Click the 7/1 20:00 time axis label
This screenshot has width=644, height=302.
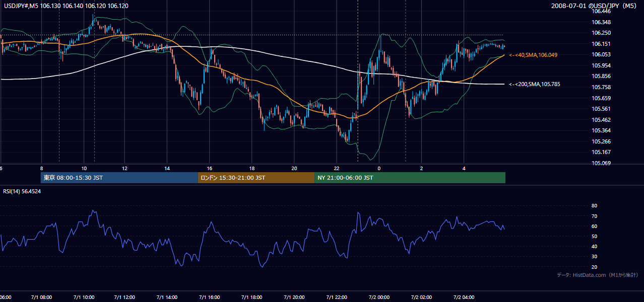coord(294,297)
